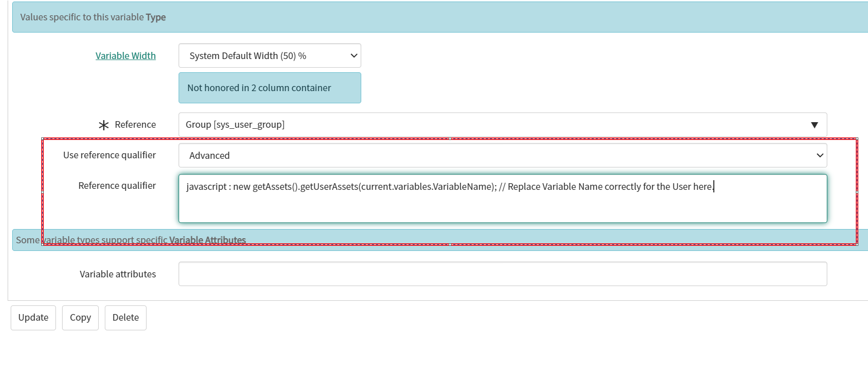The width and height of the screenshot is (868, 368).
Task: Open the Variable Width dropdown
Action: (270, 55)
